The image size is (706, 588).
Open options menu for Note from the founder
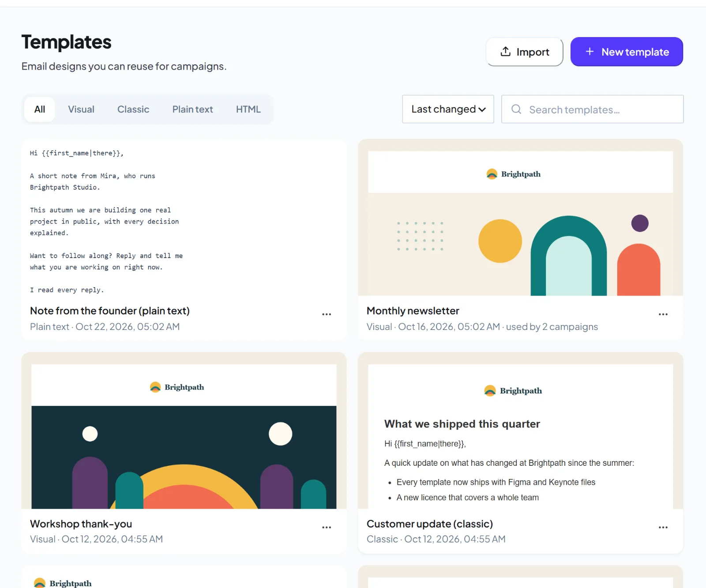[x=327, y=315]
